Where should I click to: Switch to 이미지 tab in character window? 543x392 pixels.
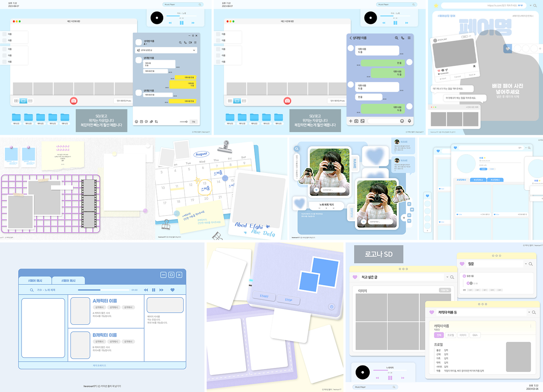(463, 335)
